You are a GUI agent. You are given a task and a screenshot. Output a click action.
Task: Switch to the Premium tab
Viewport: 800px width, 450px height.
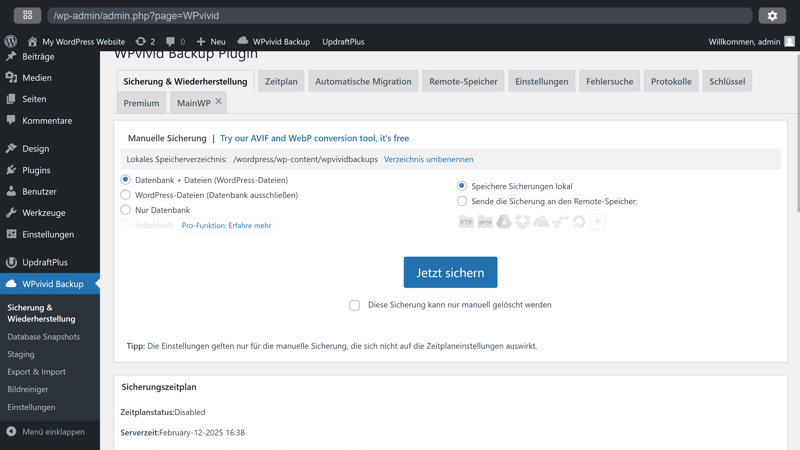click(x=141, y=103)
